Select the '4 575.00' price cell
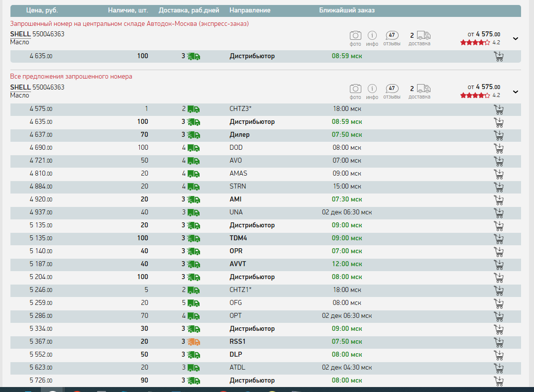Image resolution: width=534 pixels, height=392 pixels. click(x=41, y=109)
